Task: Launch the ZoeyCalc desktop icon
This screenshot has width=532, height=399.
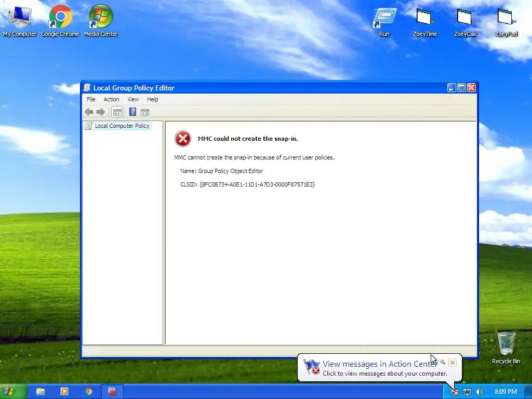Action: 465,22
